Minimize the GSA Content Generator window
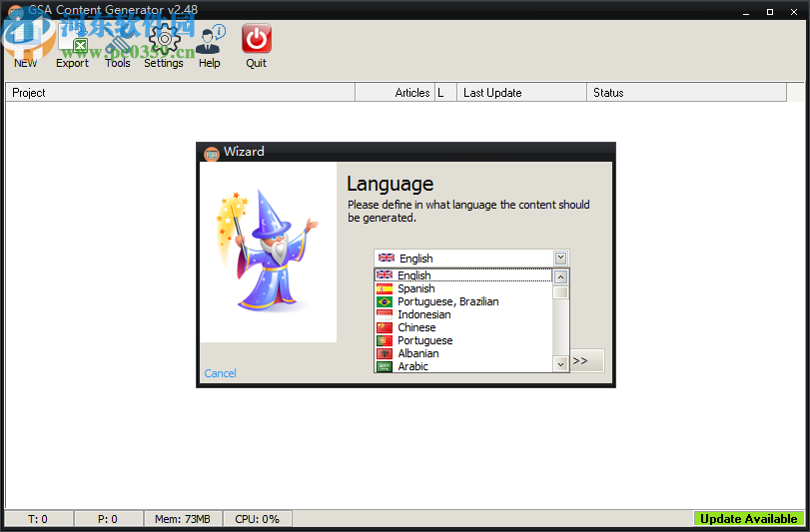Viewport: 810px width, 532px height. coord(746,12)
